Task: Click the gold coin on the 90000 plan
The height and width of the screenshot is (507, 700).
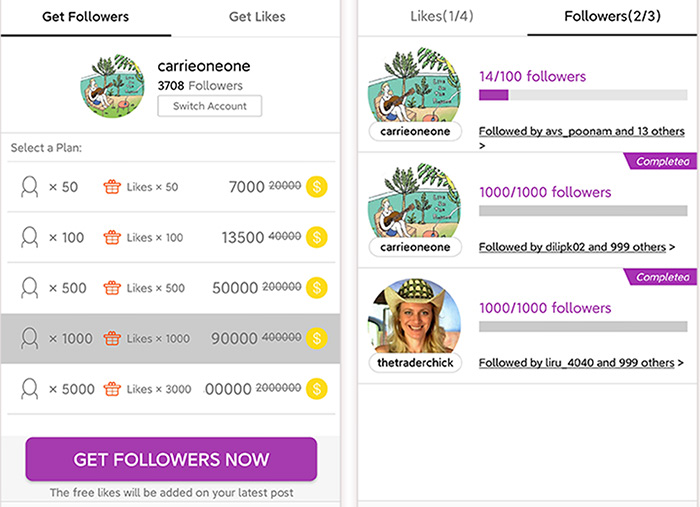Action: pyautogui.click(x=317, y=338)
